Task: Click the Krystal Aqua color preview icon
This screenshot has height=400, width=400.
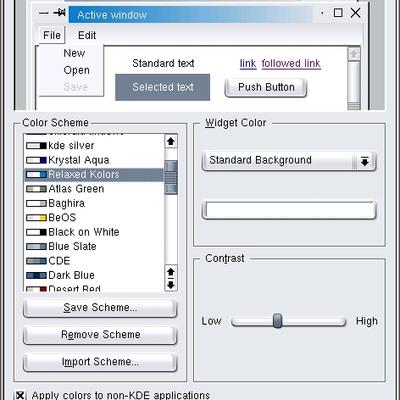Action: coord(36,160)
